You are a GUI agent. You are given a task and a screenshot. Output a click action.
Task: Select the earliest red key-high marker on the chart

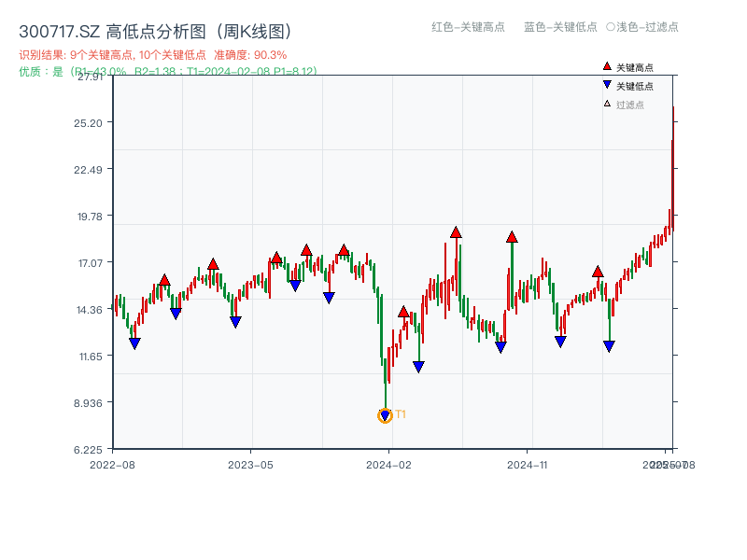pyautogui.click(x=165, y=280)
